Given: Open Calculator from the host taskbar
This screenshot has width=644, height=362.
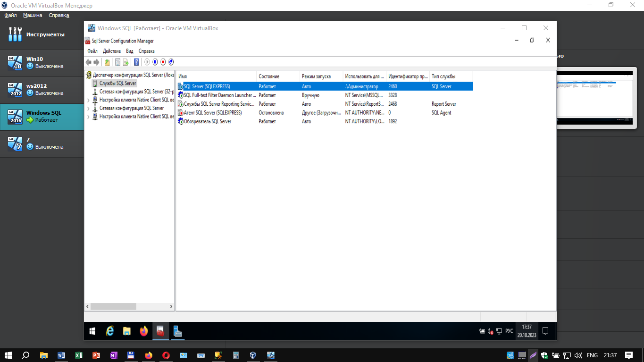Looking at the screenshot, I should point(236,355).
